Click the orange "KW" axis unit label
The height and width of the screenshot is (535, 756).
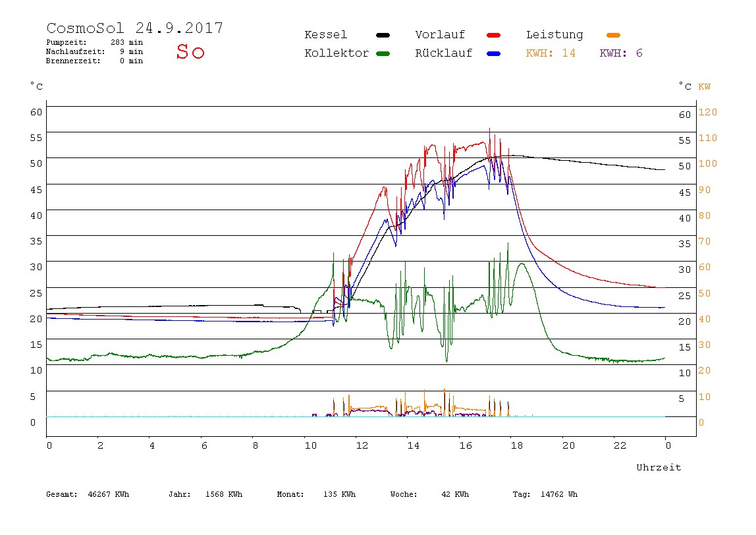pyautogui.click(x=705, y=87)
